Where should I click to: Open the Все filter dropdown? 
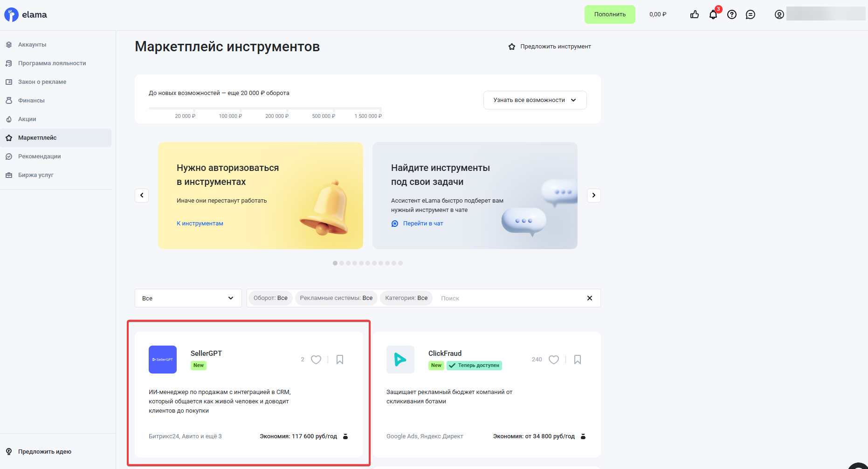coord(188,298)
